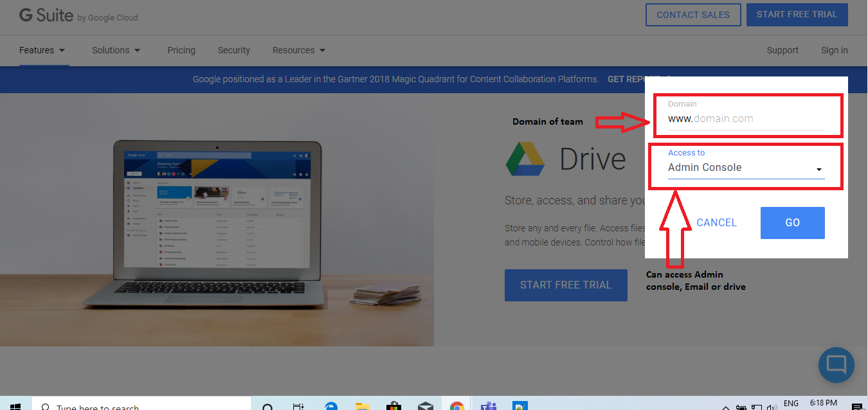
Task: Open the Mail app from the taskbar
Action: (425, 406)
